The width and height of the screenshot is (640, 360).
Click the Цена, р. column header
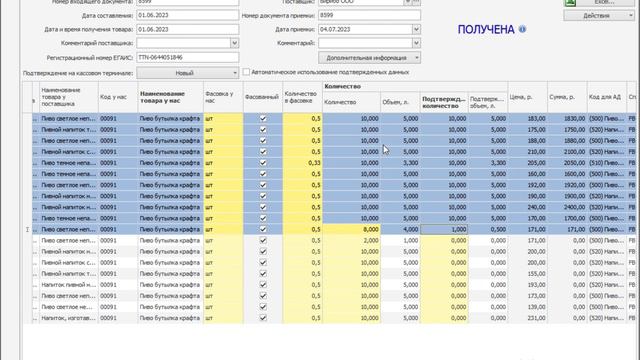[527, 97]
